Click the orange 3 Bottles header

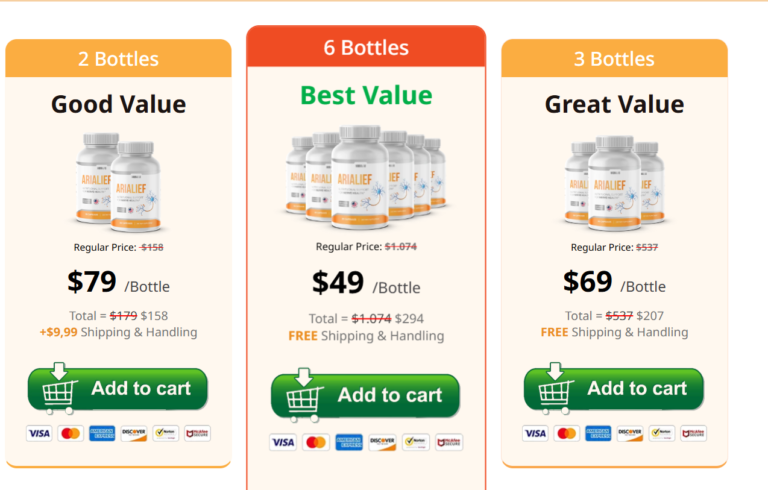[x=614, y=58]
